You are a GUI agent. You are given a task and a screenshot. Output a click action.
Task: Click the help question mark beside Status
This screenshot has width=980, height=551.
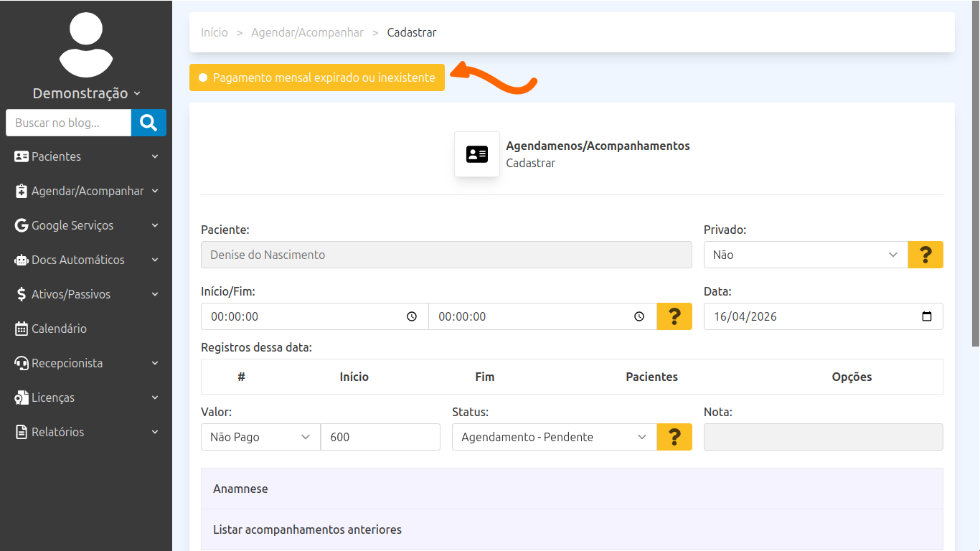[674, 437]
